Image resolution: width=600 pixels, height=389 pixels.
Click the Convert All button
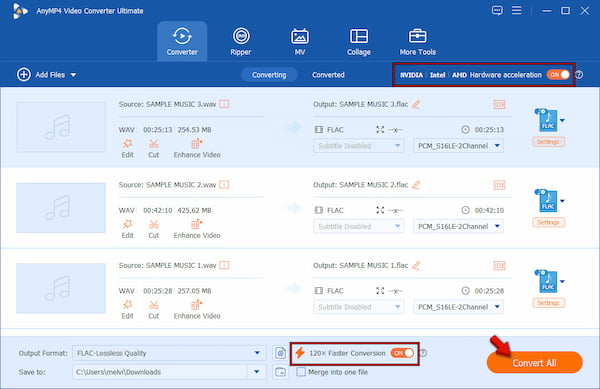[535, 363]
